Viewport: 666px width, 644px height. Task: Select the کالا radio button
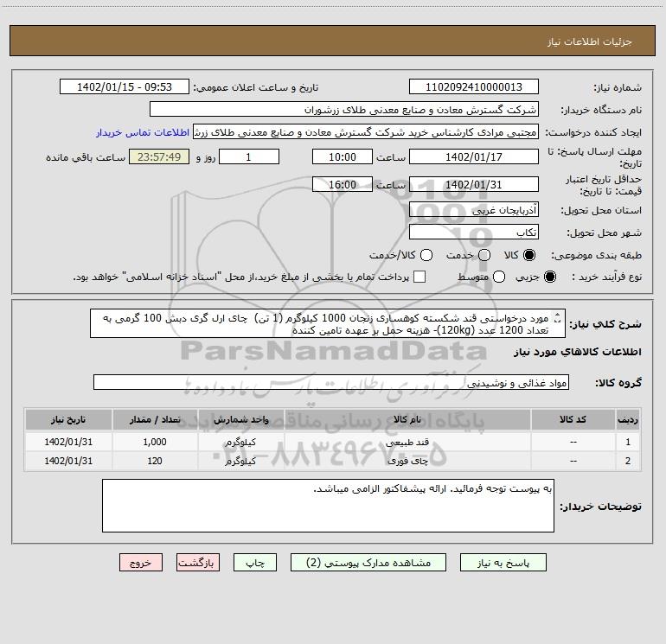pos(529,255)
